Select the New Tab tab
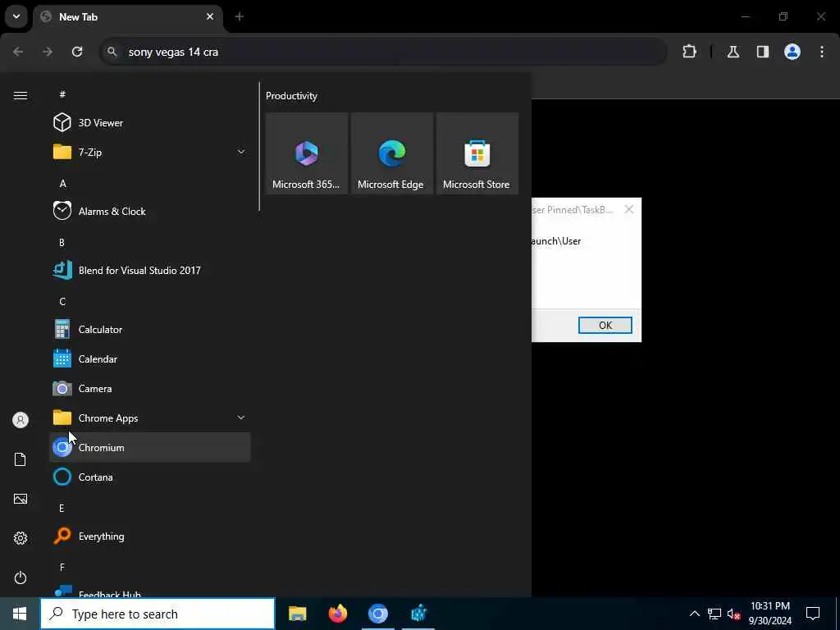The image size is (840, 630). point(128,17)
